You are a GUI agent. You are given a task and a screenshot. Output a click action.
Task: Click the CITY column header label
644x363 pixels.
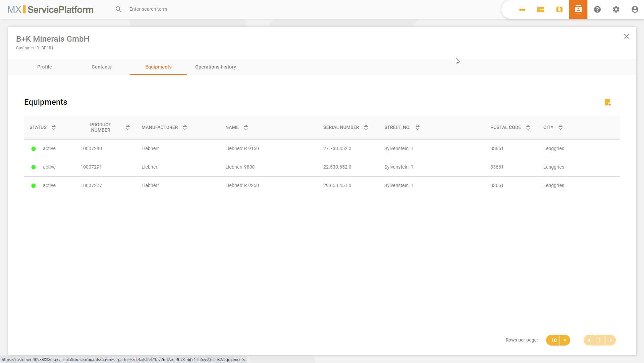tap(548, 127)
